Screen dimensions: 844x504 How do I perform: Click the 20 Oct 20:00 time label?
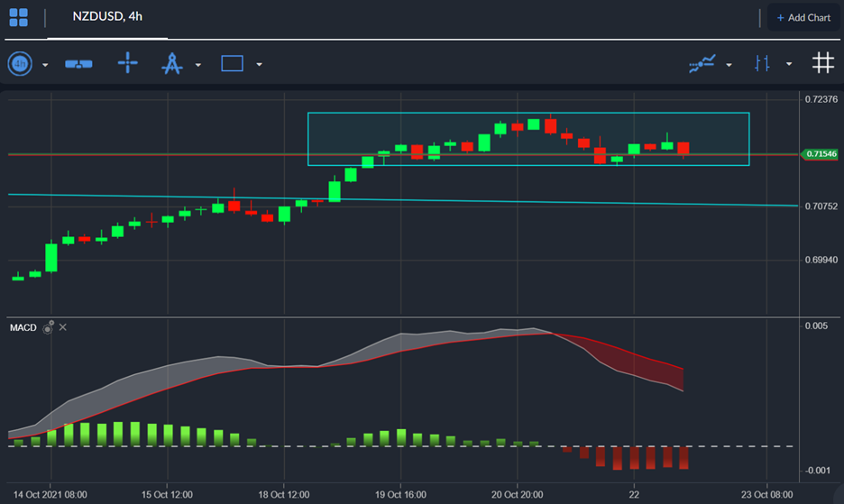(x=518, y=494)
